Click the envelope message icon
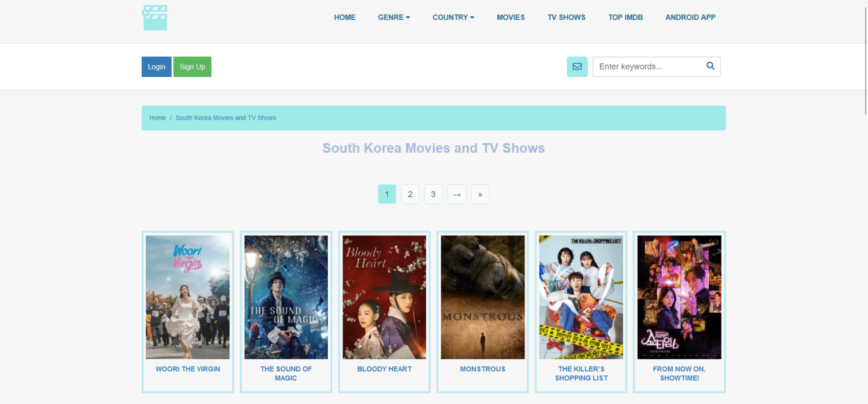This screenshot has width=868, height=404. (577, 67)
